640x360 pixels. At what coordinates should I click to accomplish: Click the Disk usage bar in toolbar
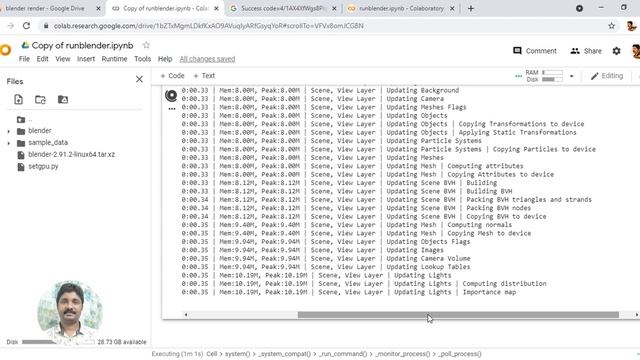coord(552,79)
